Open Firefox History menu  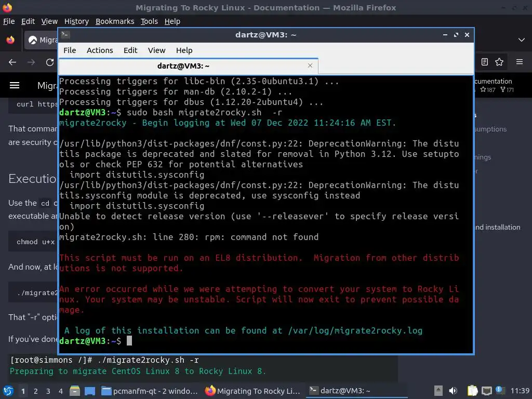[x=76, y=21]
